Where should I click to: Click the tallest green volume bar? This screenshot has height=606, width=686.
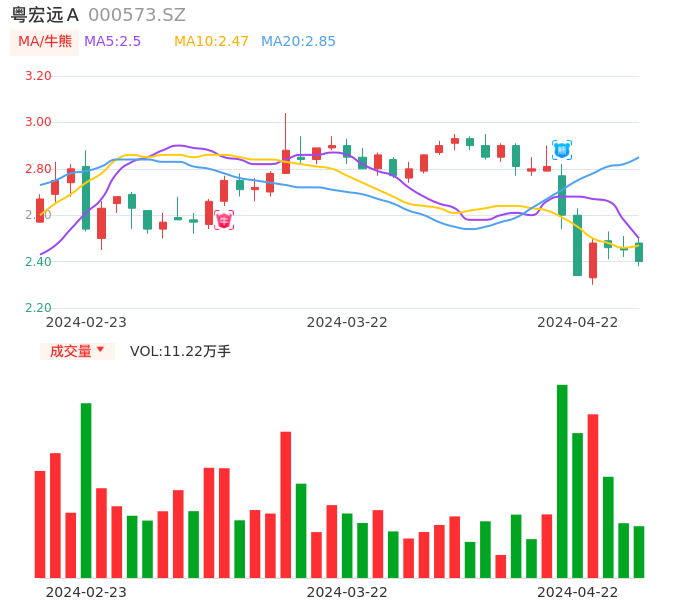tap(562, 480)
